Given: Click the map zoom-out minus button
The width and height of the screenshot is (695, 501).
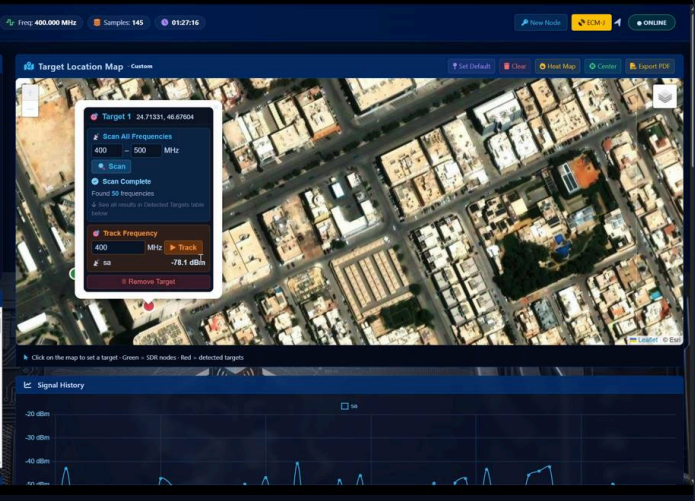Looking at the screenshot, I should [x=30, y=108].
